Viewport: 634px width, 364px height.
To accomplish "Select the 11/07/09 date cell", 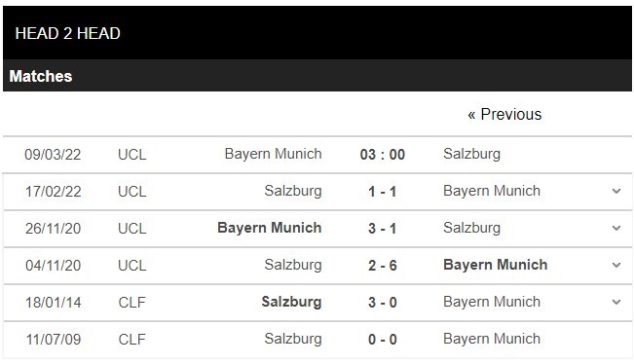I will (54, 340).
